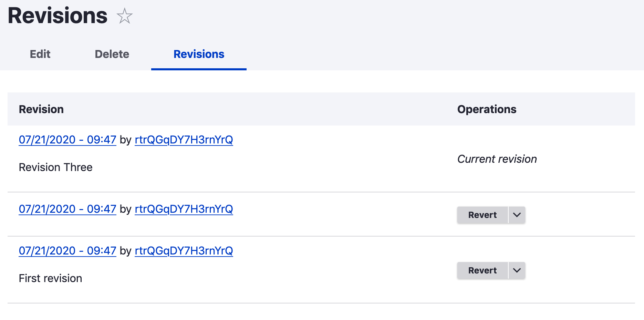This screenshot has width=644, height=320.
Task: View profile of user rtrQGqDY7H3rnYrQ on first row
Action: coord(184,140)
